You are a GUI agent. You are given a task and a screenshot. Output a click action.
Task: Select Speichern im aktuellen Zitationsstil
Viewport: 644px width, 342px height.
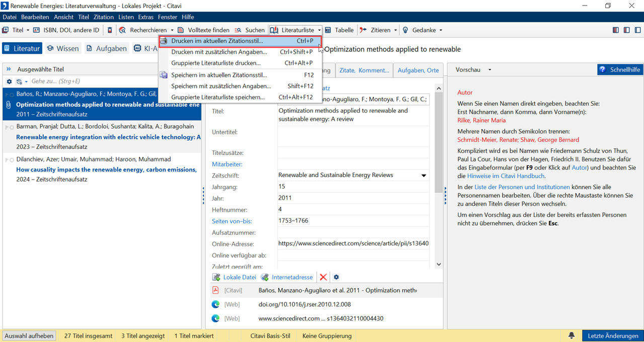tap(218, 75)
